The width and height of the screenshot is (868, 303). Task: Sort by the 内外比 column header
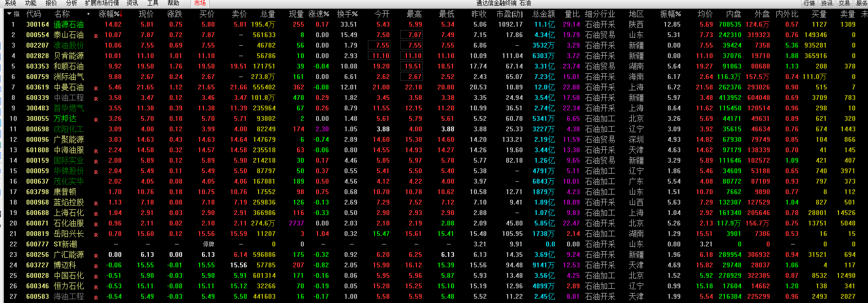tap(787, 14)
